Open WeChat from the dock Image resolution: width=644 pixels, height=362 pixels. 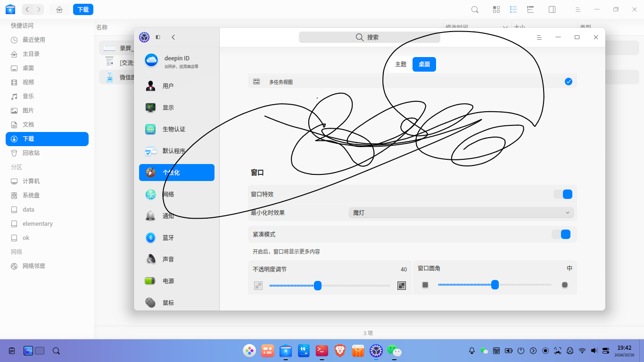tap(394, 350)
